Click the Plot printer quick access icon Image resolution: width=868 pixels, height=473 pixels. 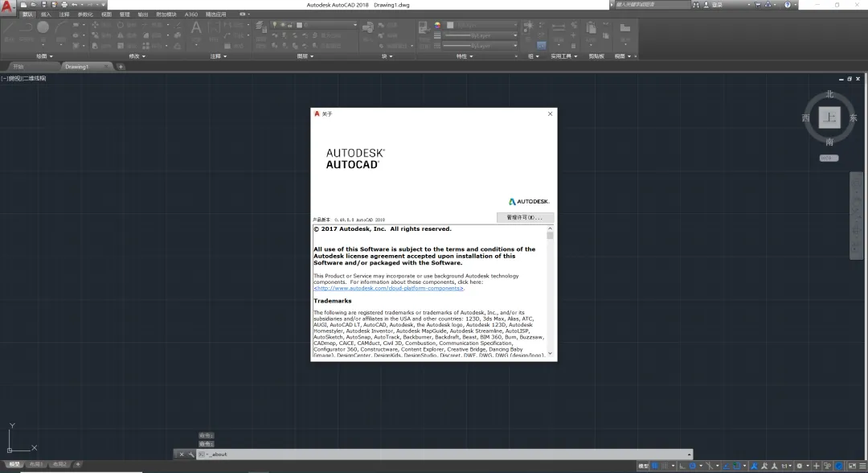point(64,5)
